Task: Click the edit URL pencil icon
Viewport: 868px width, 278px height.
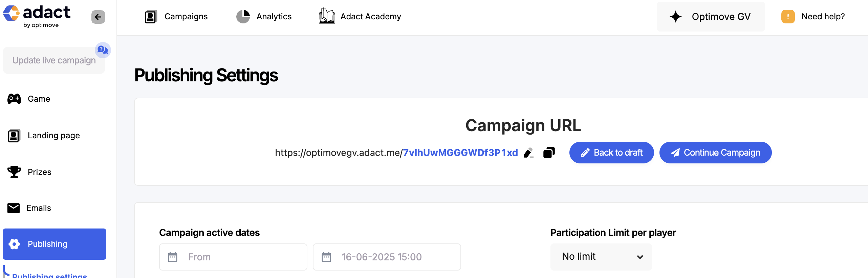Action: coord(528,153)
